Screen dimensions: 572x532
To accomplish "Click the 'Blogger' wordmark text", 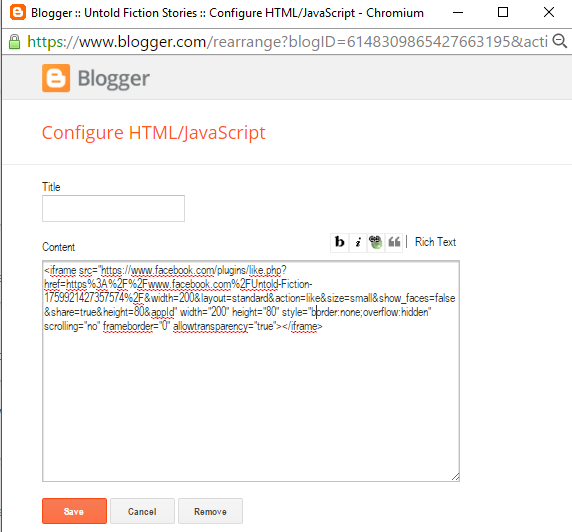I will pyautogui.click(x=113, y=79).
